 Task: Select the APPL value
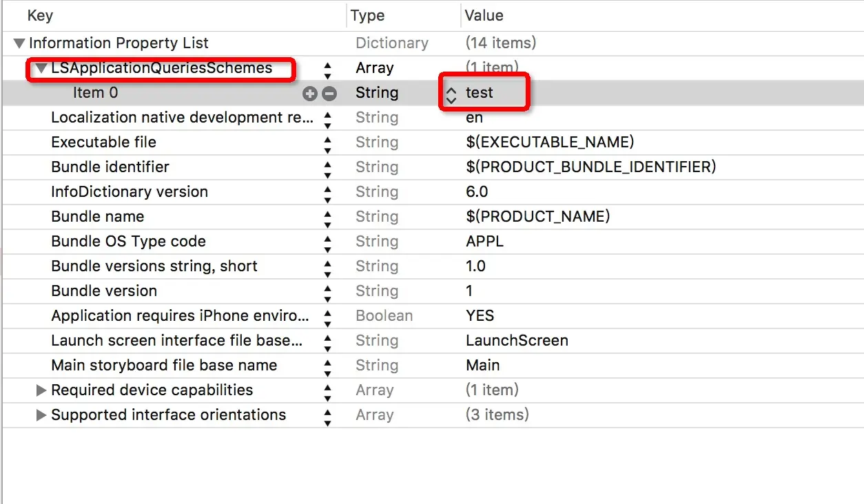(x=484, y=242)
